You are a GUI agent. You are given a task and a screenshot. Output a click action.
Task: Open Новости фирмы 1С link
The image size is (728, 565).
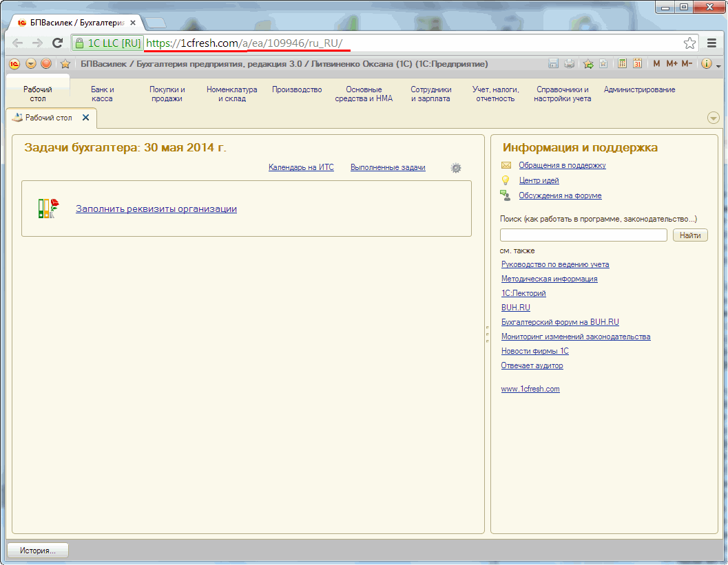(x=535, y=351)
